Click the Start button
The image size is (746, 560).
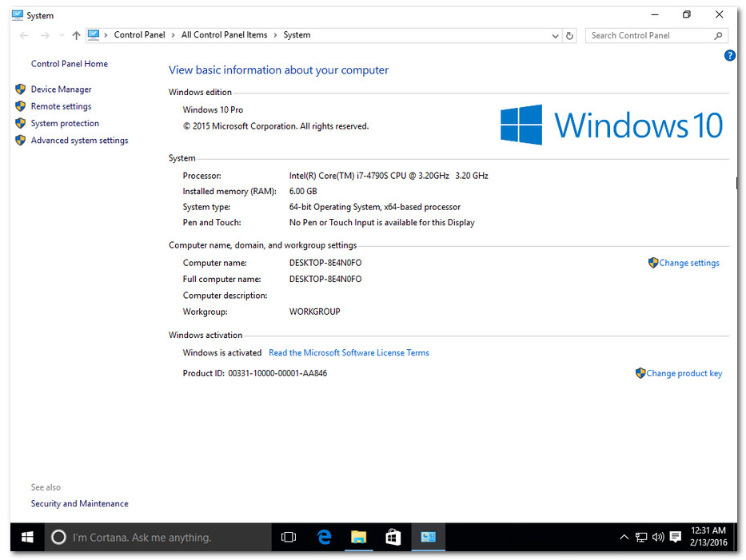click(26, 537)
